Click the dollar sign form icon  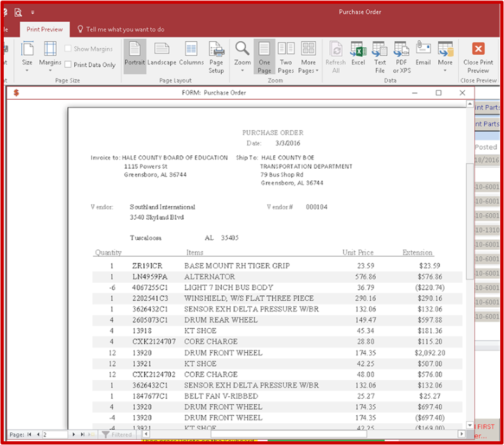16,93
